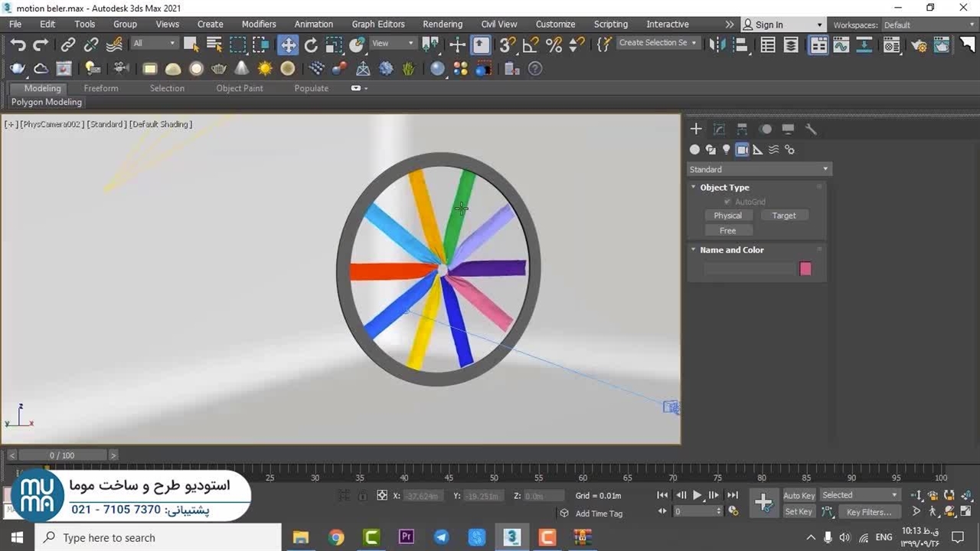Open the Mirror tool

pyautogui.click(x=717, y=45)
